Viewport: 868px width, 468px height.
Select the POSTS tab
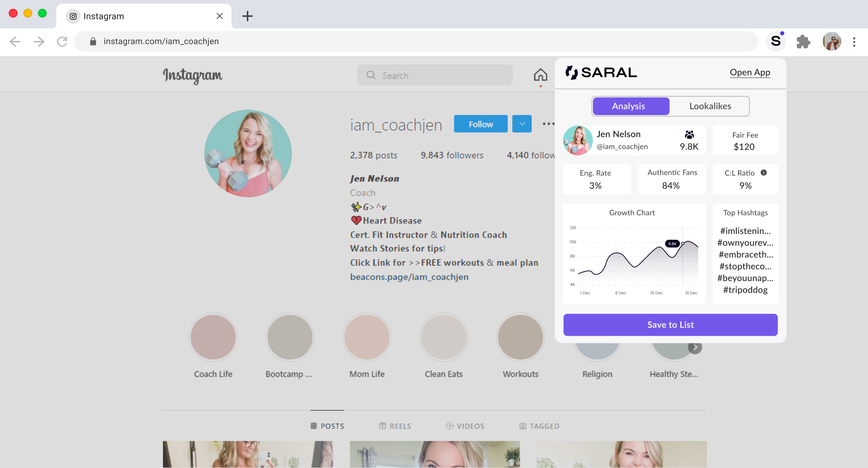click(327, 426)
